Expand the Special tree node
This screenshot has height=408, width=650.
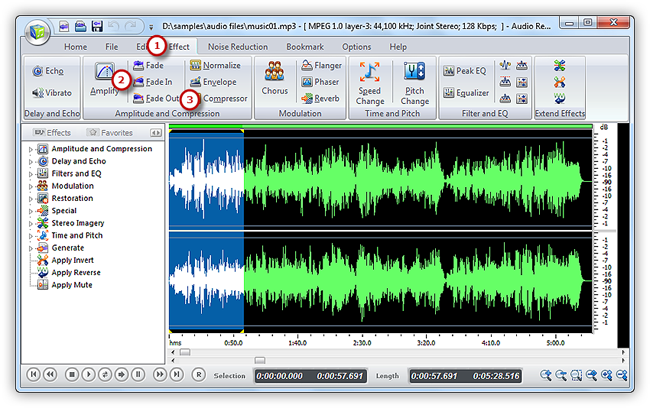click(x=30, y=211)
